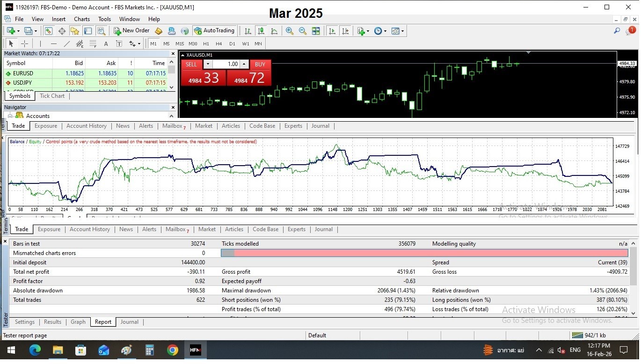Open a new chart via toolbar icon
Image resolution: width=641 pixels, height=364 pixels.
point(11,31)
